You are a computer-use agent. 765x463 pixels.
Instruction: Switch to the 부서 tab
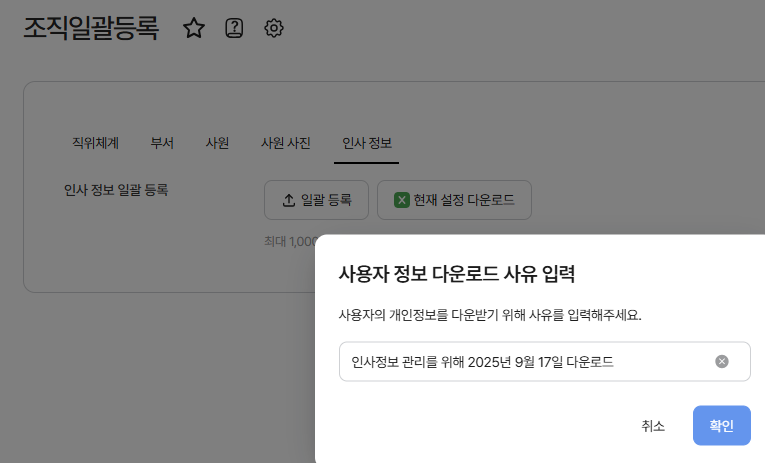coord(162,143)
